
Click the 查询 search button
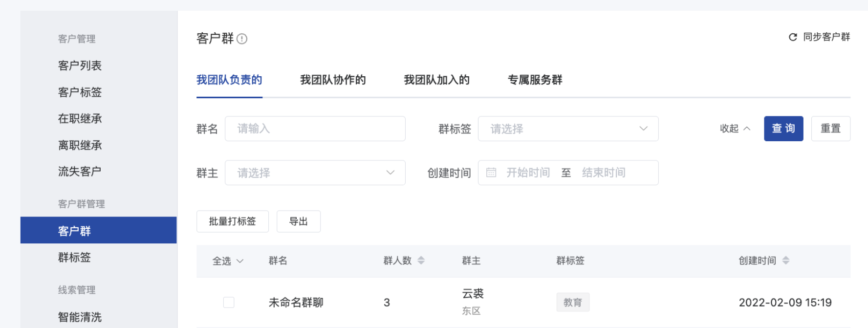[x=783, y=129]
